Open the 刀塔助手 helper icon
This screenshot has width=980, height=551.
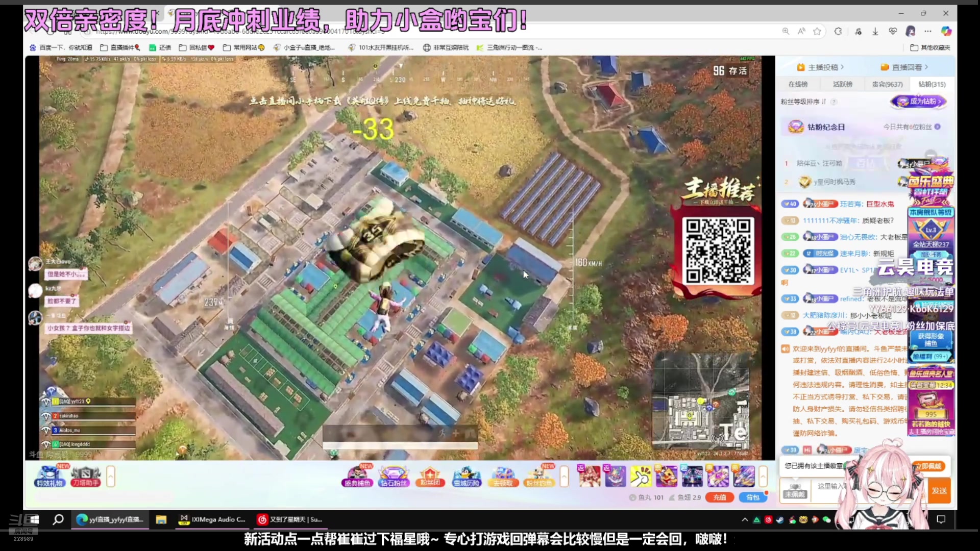pos(85,476)
